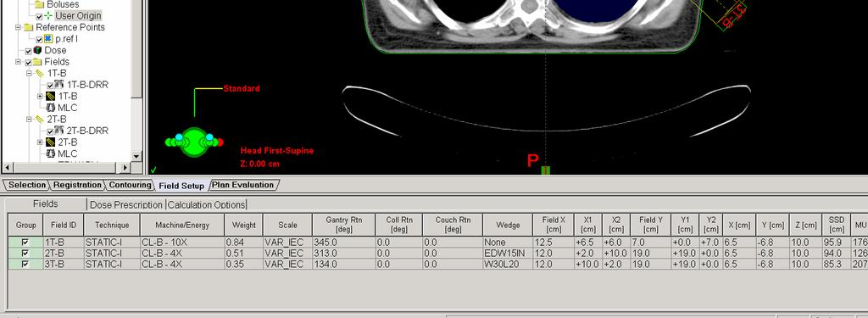Uncheck the 2T-B-DRR checkbox
Screen dimensions: 868x318
click(x=50, y=131)
